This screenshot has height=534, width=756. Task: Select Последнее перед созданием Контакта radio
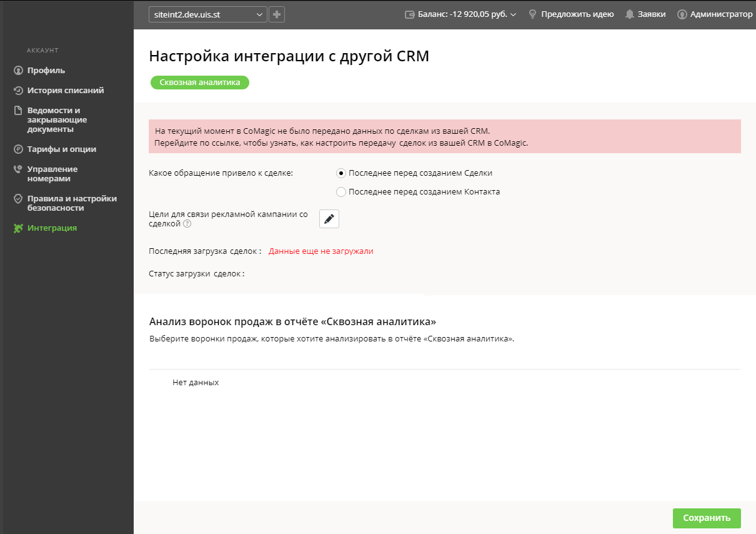pos(341,192)
